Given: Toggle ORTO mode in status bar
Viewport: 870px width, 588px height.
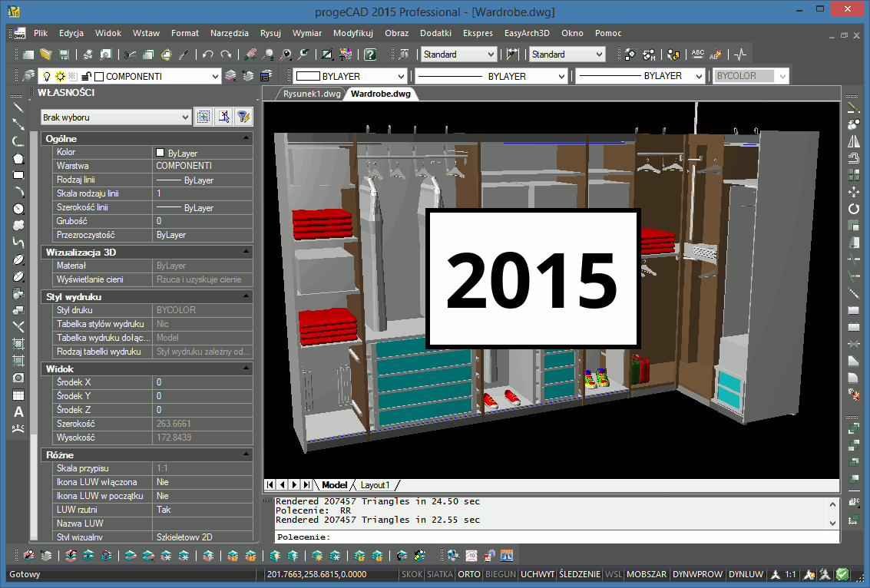Looking at the screenshot, I should pyautogui.click(x=469, y=574).
